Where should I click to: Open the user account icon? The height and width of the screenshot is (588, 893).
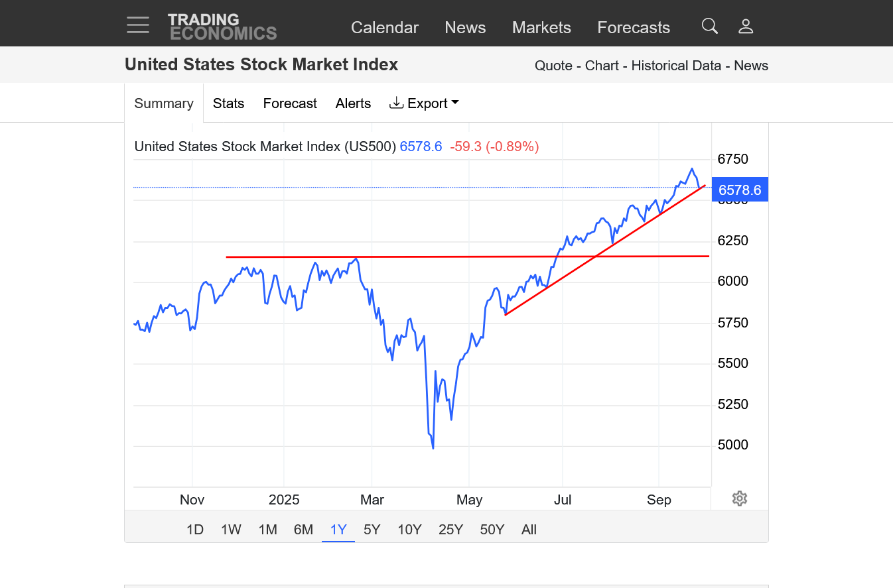(x=746, y=27)
